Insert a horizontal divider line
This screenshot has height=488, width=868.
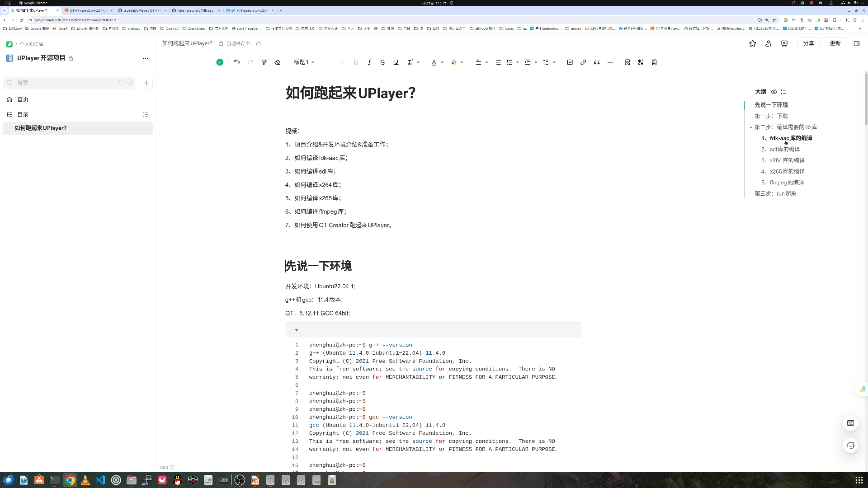tap(610, 62)
